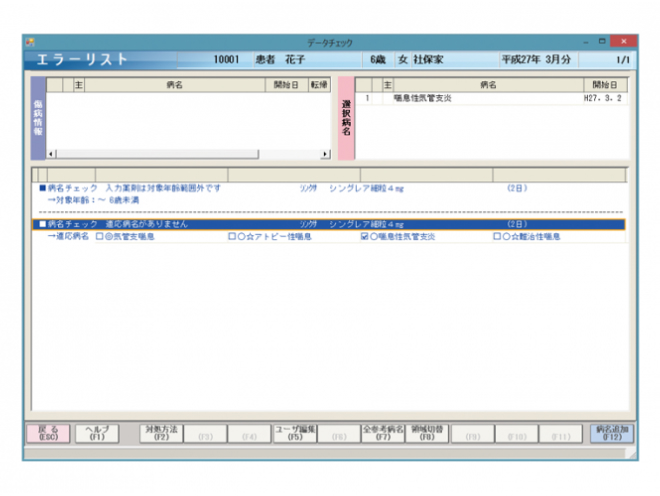Open ユーザ編集 (F5) button

295,433
